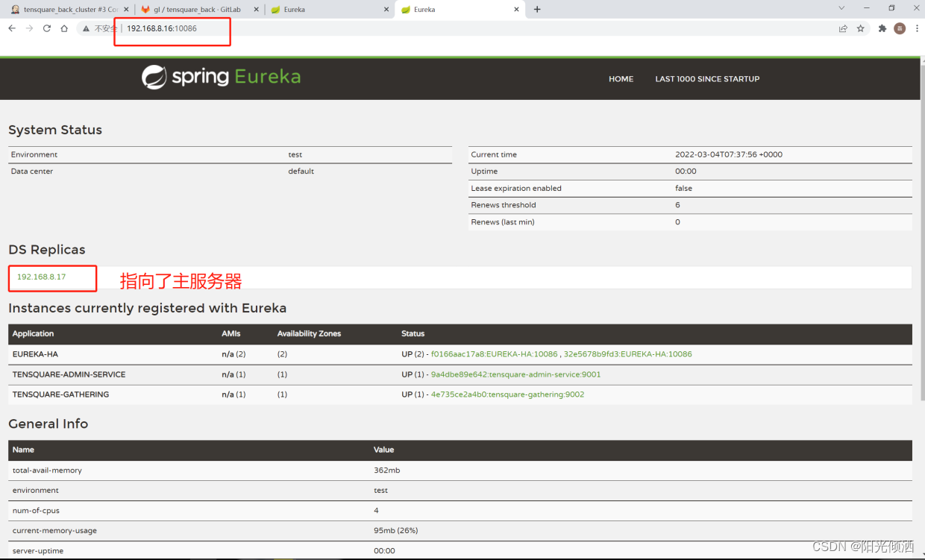This screenshot has height=560, width=925.
Task: Click the browser forward arrow
Action: coord(29,28)
